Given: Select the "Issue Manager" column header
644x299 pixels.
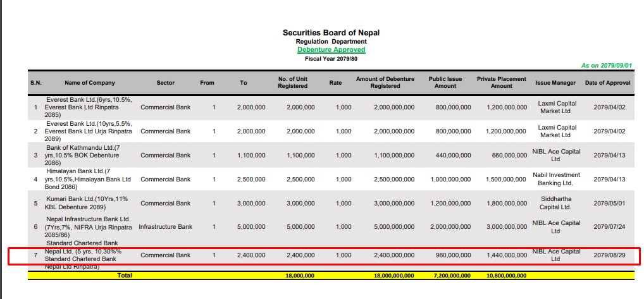Looking at the screenshot, I should tap(555, 83).
